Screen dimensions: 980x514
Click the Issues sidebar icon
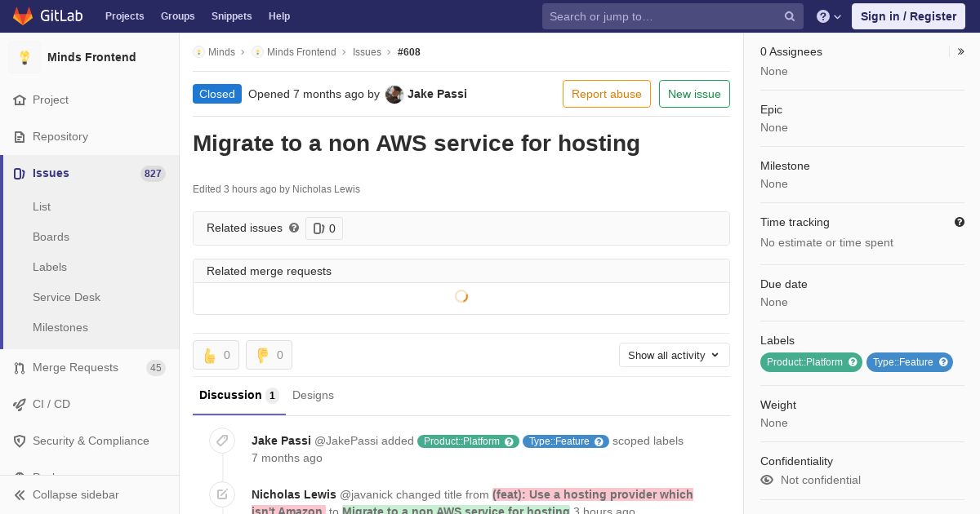(x=20, y=173)
